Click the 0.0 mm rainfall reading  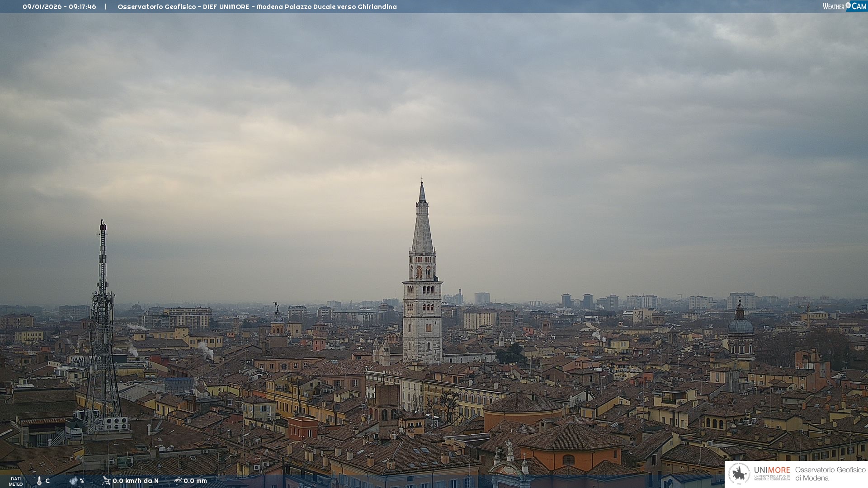(x=195, y=481)
